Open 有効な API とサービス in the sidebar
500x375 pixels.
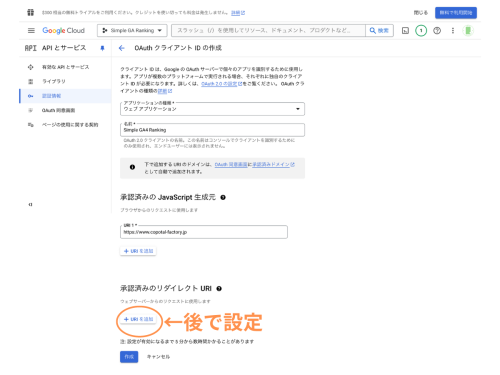65,67
